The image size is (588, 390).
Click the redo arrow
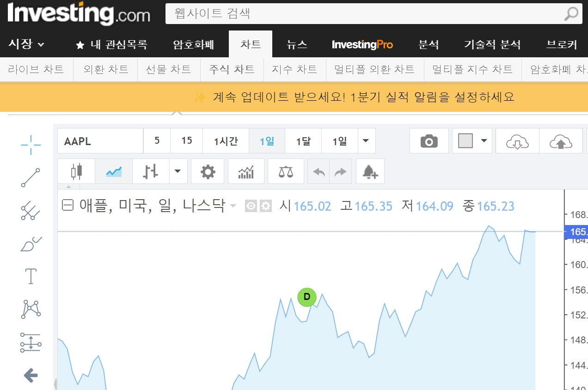point(341,171)
